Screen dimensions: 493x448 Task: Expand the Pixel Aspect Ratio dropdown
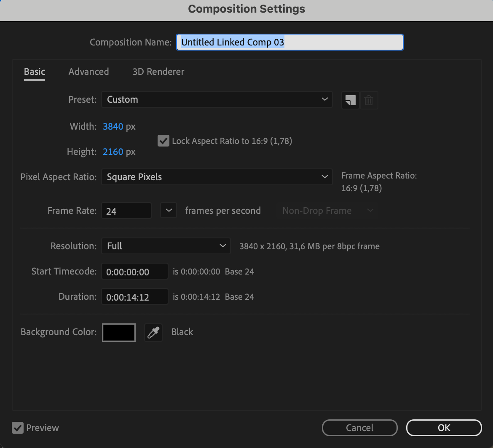click(x=217, y=177)
